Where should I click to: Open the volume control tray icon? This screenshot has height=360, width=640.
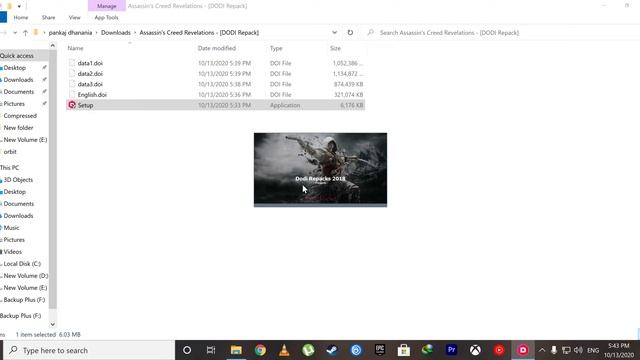[578, 350]
